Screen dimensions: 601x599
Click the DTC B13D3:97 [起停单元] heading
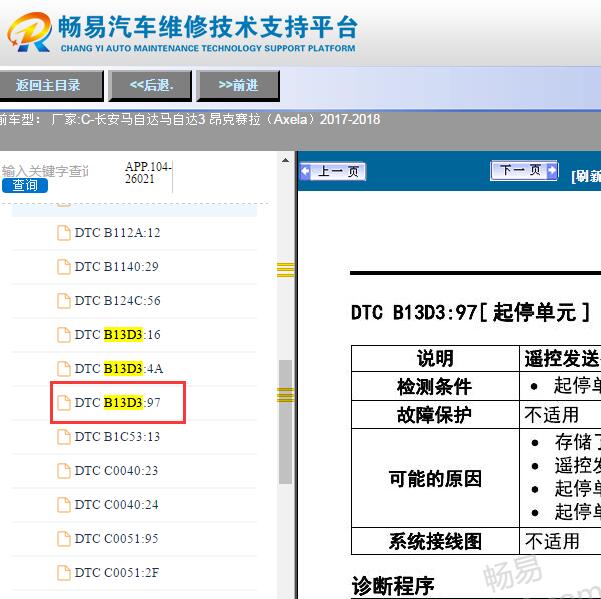(x=471, y=312)
